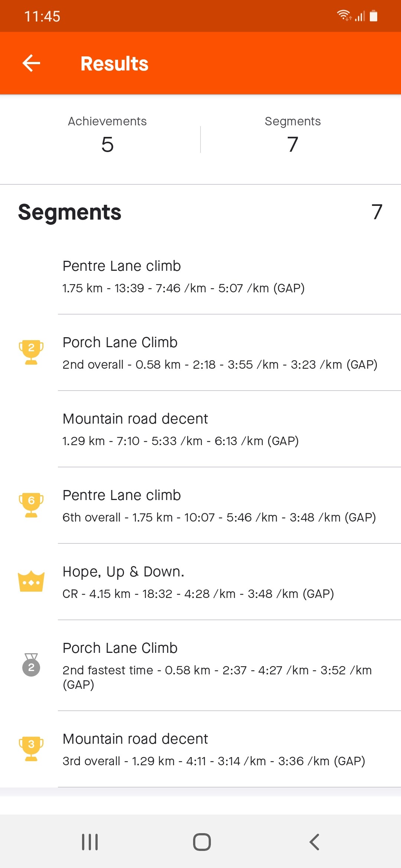Tap the Segments section heading
401x868 pixels.
pyautogui.click(x=70, y=212)
